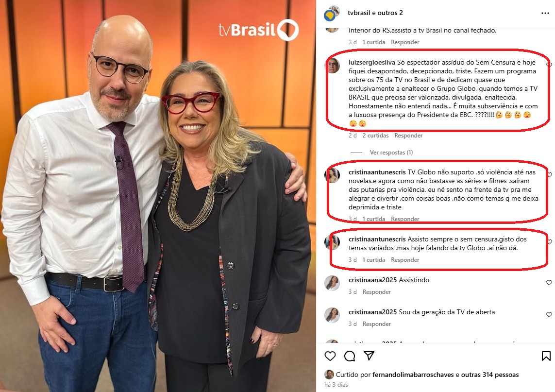The image size is (555, 392).
Task: Like the TV de aberta comment
Action: point(549,314)
